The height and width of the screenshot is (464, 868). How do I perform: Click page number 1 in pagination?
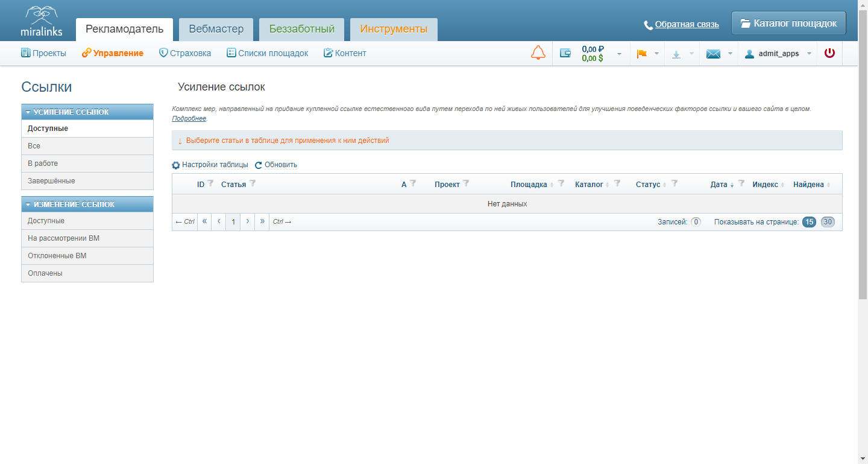tap(233, 221)
